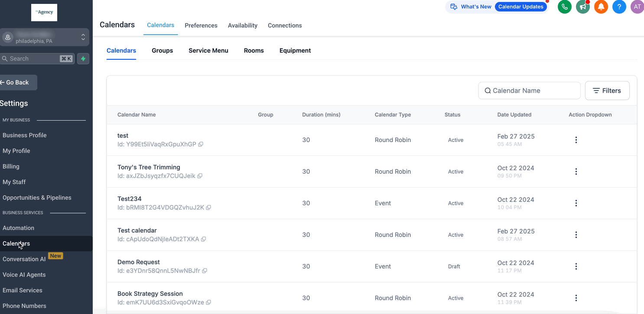
Task: Open Automation settings
Action: pyautogui.click(x=18, y=228)
